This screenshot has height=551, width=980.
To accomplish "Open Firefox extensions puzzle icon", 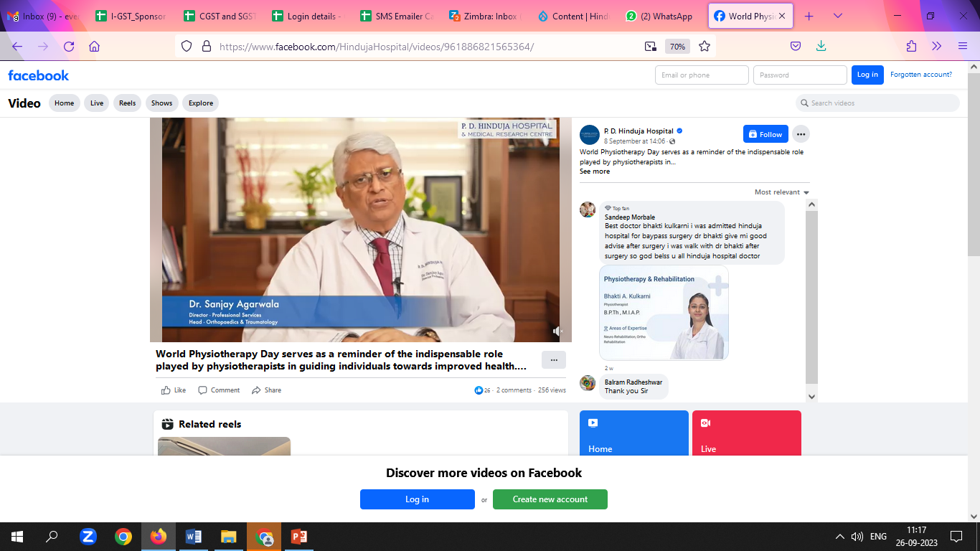I will (x=911, y=47).
